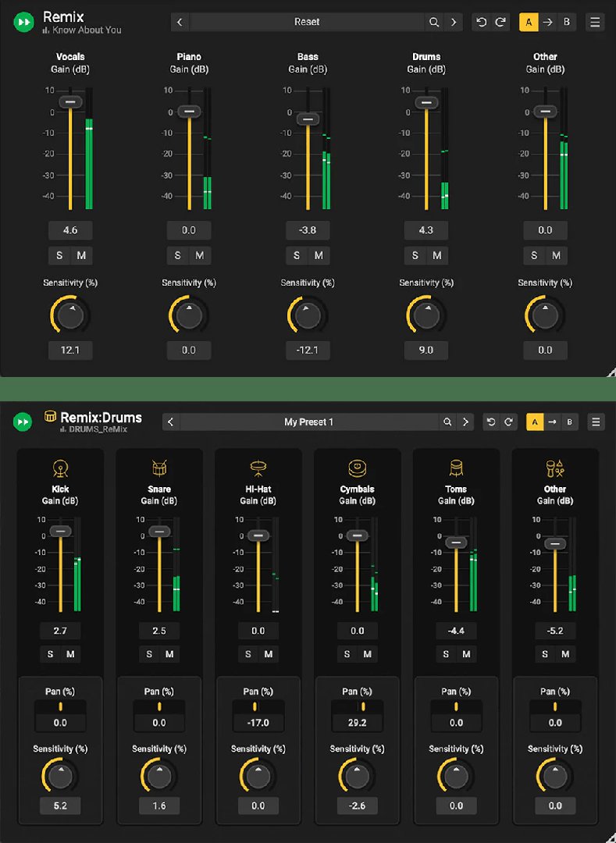Click the Drums gain fader handle
This screenshot has height=843, width=616.
point(426,102)
